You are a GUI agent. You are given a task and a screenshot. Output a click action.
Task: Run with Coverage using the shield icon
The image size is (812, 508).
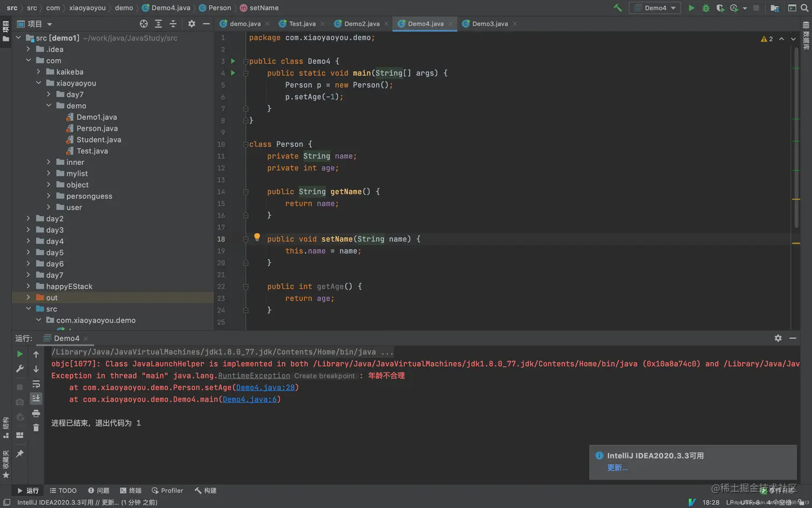click(x=720, y=8)
